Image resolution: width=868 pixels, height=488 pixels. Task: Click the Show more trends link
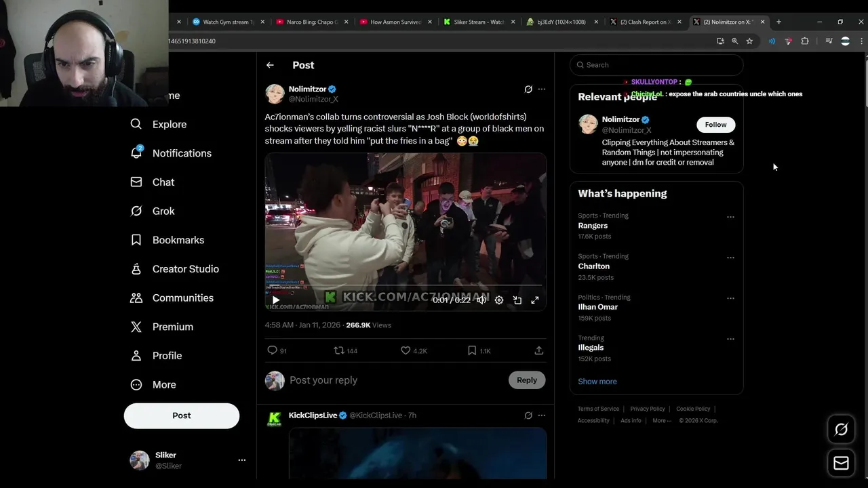pos(597,382)
